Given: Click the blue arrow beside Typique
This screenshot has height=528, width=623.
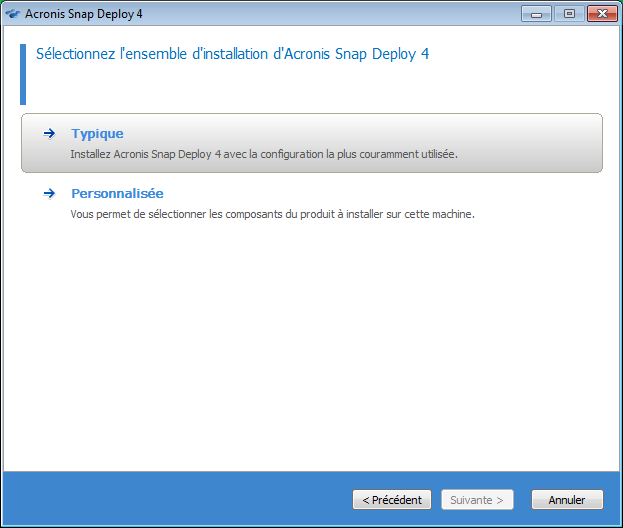Looking at the screenshot, I should pos(48,134).
